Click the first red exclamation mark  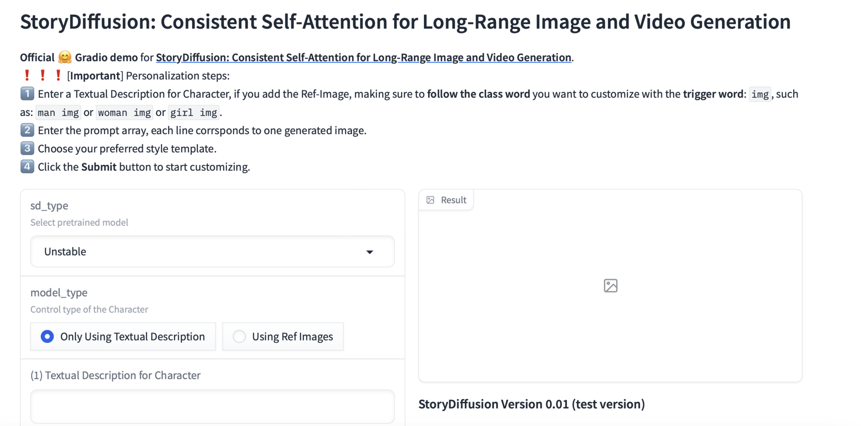click(27, 75)
